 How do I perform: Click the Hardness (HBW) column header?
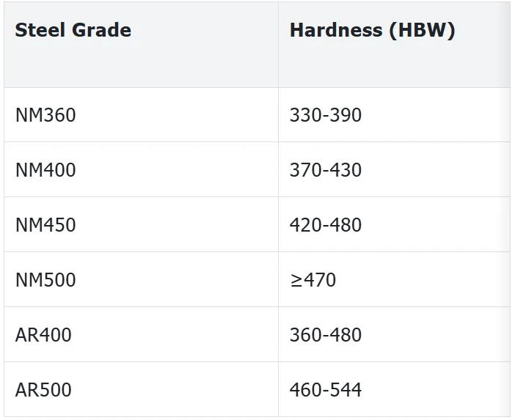click(x=394, y=45)
